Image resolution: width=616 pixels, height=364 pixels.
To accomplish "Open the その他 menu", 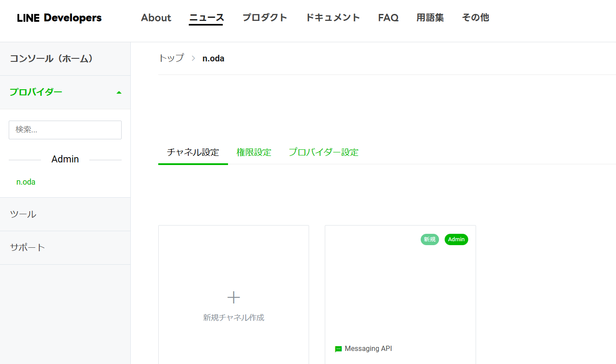I will (x=475, y=18).
